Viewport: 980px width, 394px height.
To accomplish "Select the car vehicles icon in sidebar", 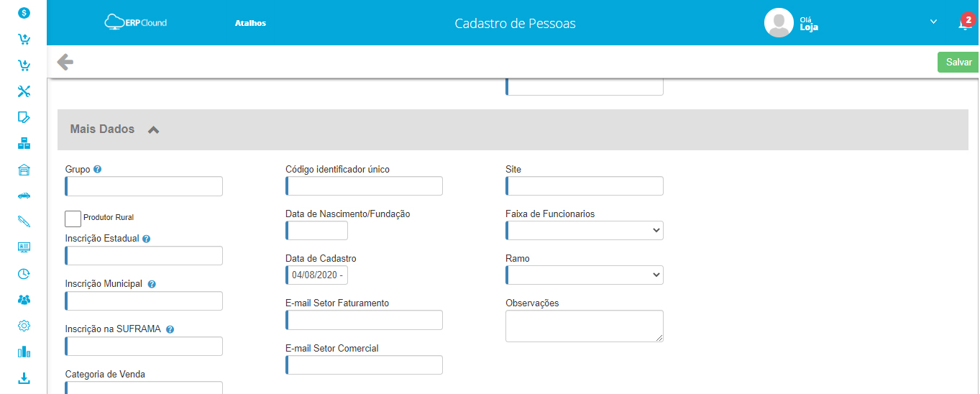I will (24, 195).
